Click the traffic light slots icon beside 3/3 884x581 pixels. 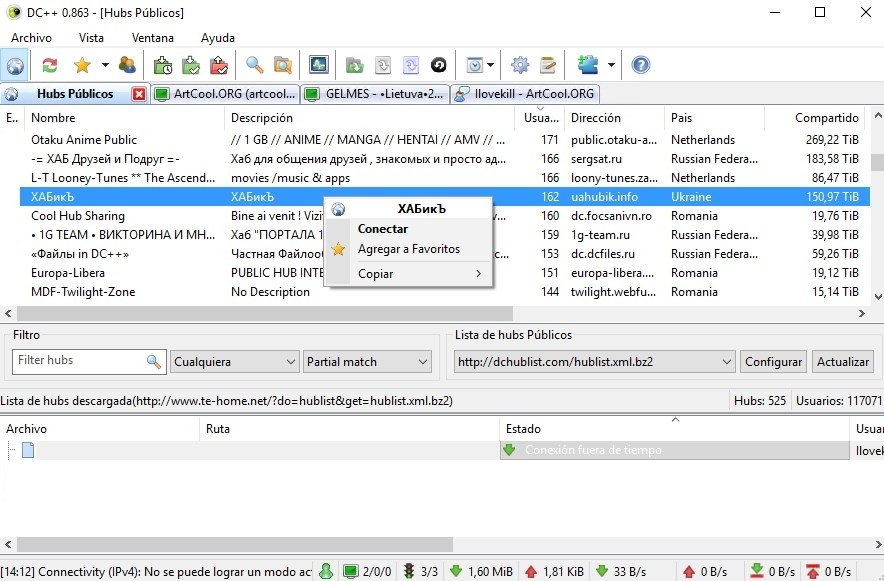(409, 571)
